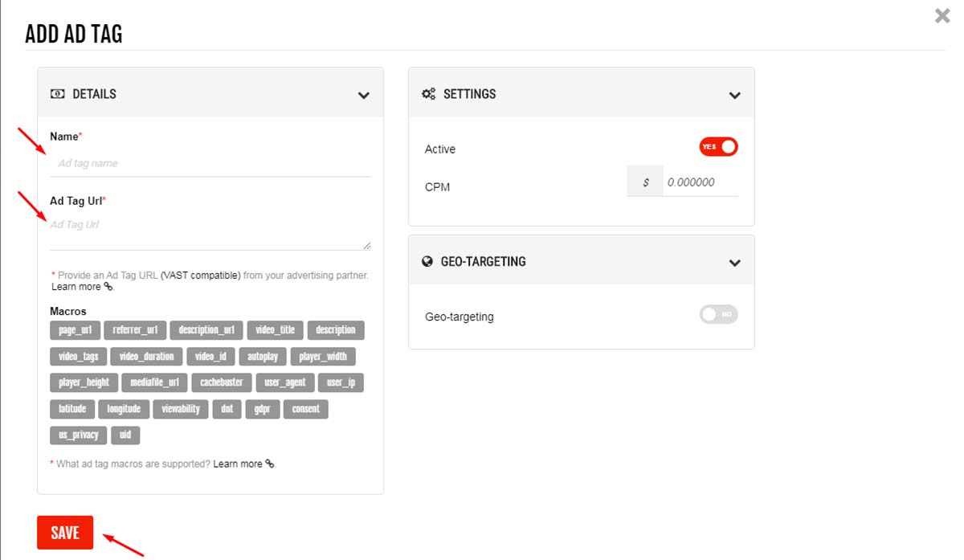Click the money icon beside Details header
The height and width of the screenshot is (560, 964).
coord(57,94)
